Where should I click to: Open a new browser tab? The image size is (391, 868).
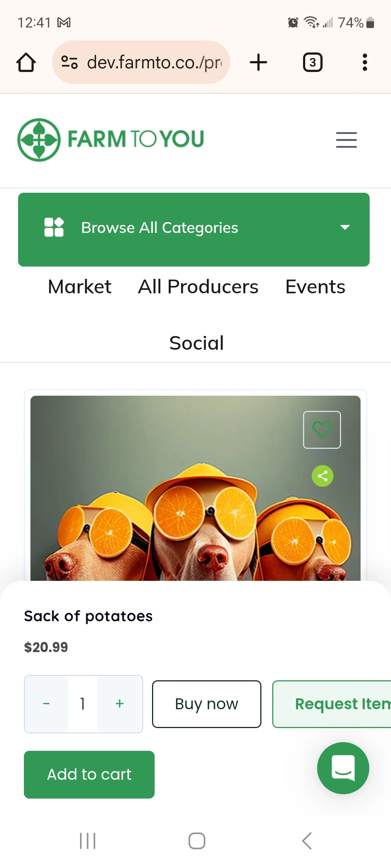click(x=258, y=62)
